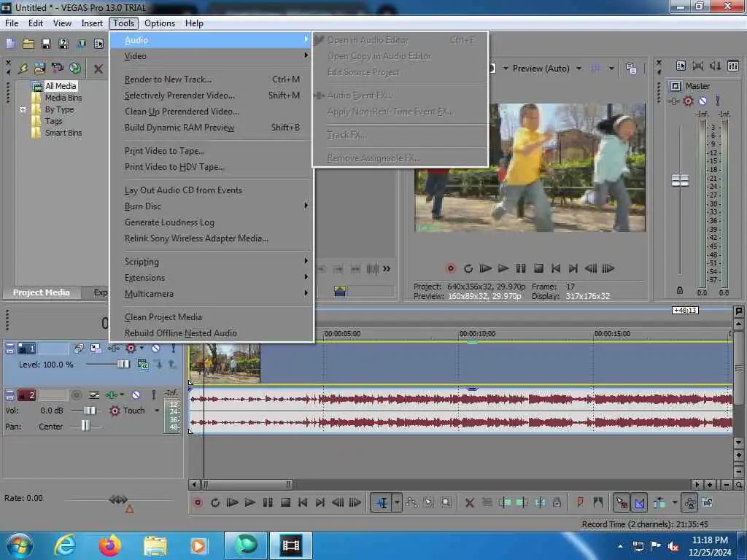Select All Media in the media tree

61,86
